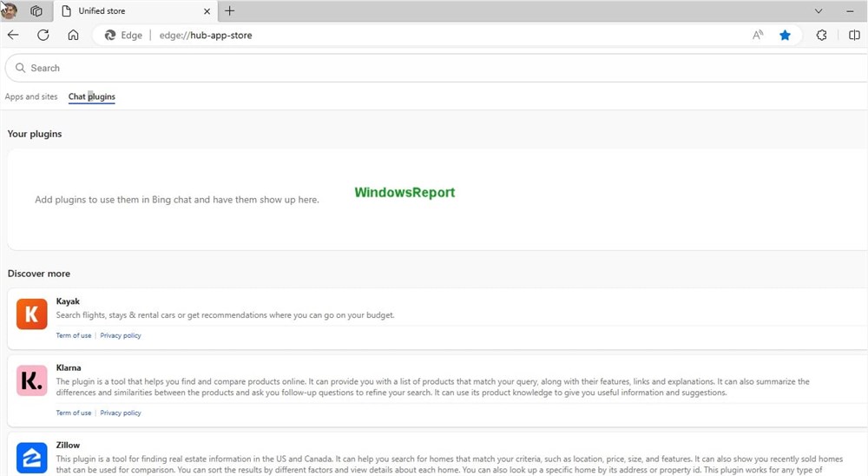Screen dimensions: 868x476
Task: Click the store Search field
Action: coord(434,68)
